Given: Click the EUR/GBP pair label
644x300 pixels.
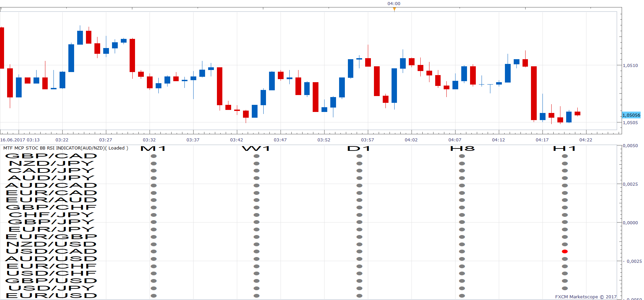Looking at the screenshot, I should click(51, 237).
